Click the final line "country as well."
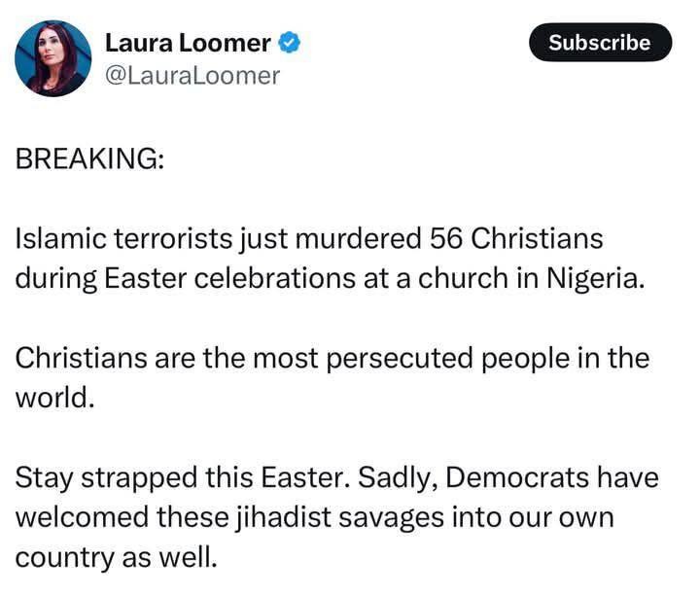 [117, 558]
